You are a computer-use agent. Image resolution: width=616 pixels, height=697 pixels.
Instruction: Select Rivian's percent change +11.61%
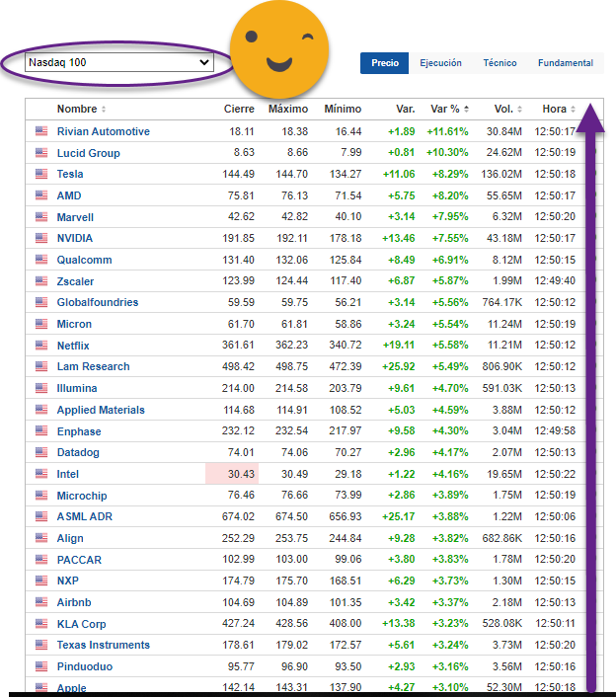[x=447, y=131]
